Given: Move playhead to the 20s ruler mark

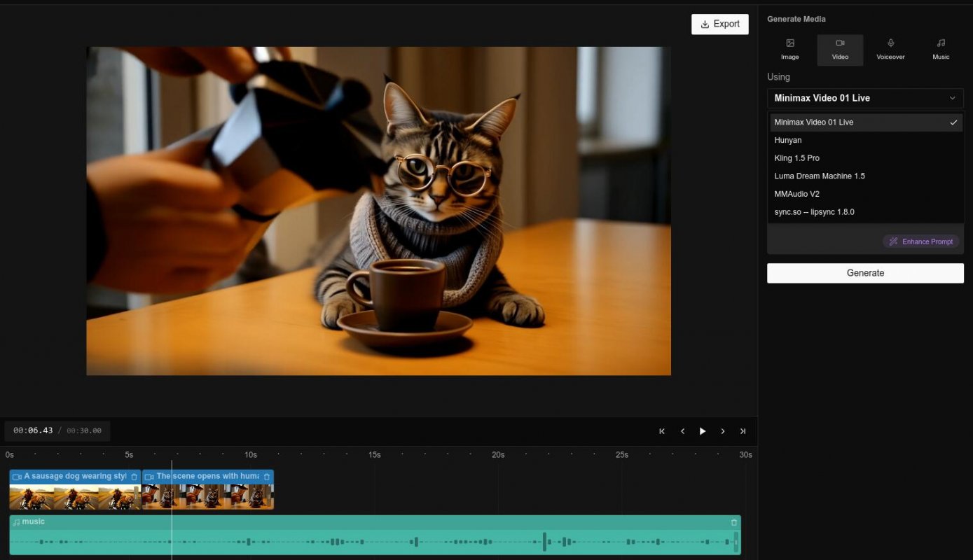Looking at the screenshot, I should tap(499, 454).
